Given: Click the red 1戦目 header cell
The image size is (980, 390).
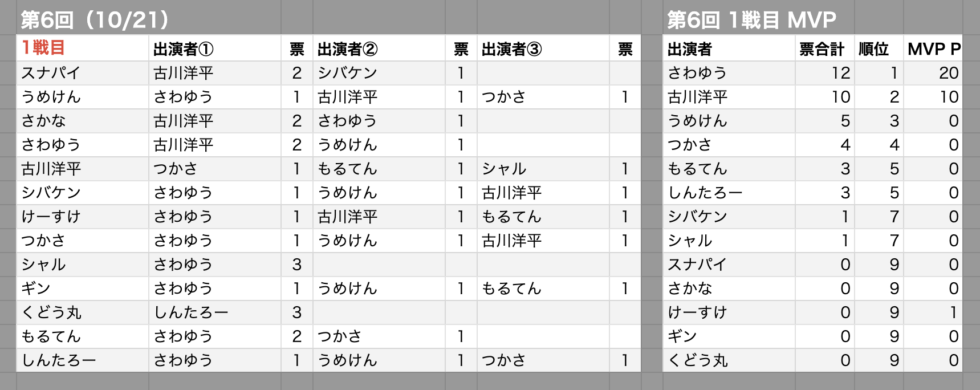Looking at the screenshot, I should pyautogui.click(x=43, y=48).
